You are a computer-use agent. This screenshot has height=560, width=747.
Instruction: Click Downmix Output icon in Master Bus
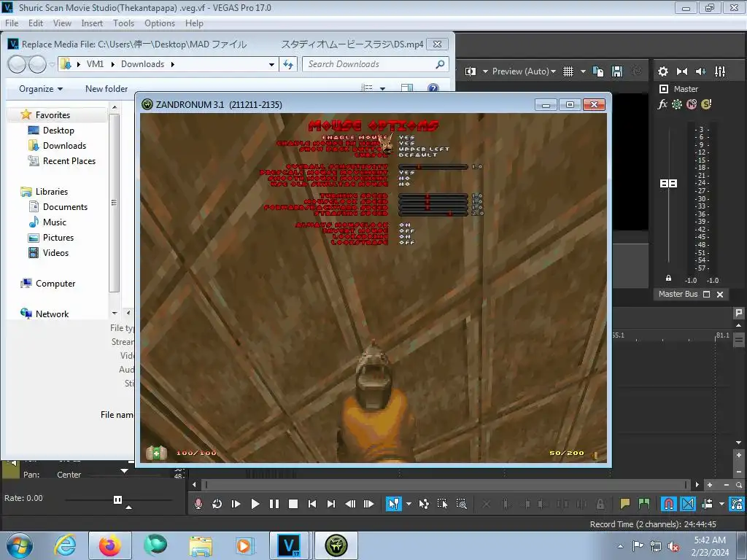click(682, 71)
